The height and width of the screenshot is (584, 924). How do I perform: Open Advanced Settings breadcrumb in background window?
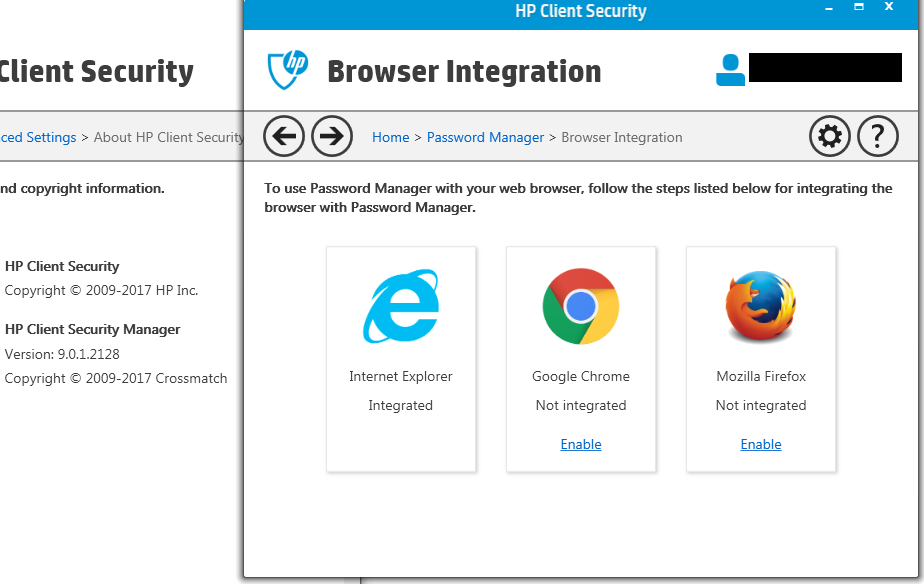tap(38, 137)
